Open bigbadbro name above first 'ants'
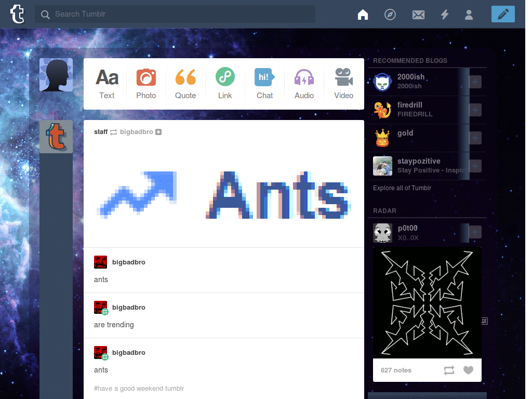This screenshot has width=532, height=399. pos(129,262)
